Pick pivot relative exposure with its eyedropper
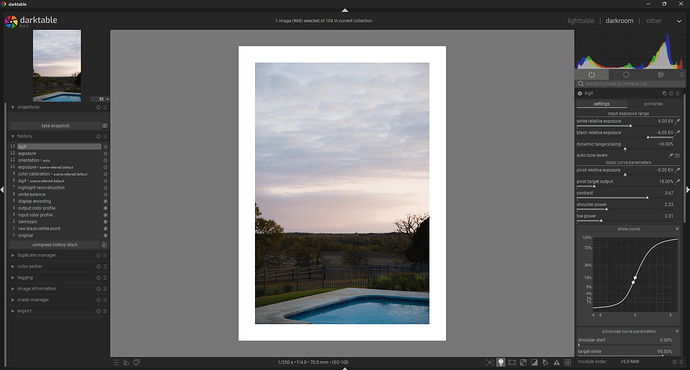Screen dimensions: 690x370 pyautogui.click(x=678, y=170)
